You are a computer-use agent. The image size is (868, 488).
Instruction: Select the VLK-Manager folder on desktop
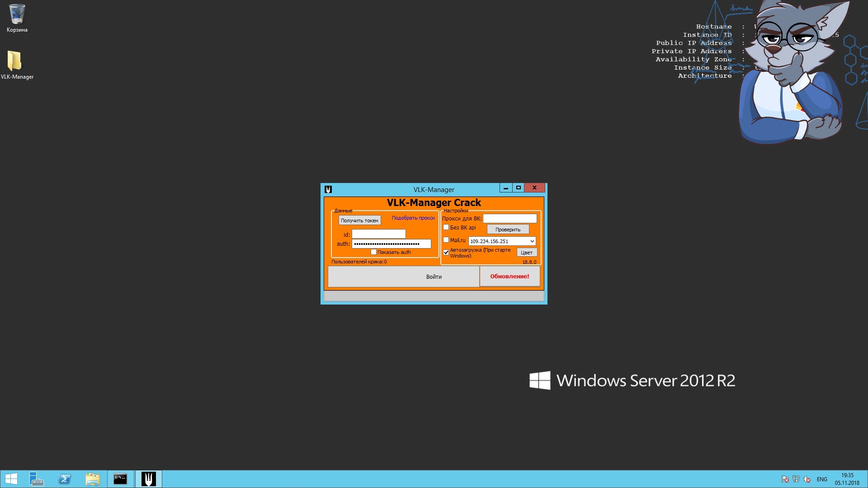[17, 65]
